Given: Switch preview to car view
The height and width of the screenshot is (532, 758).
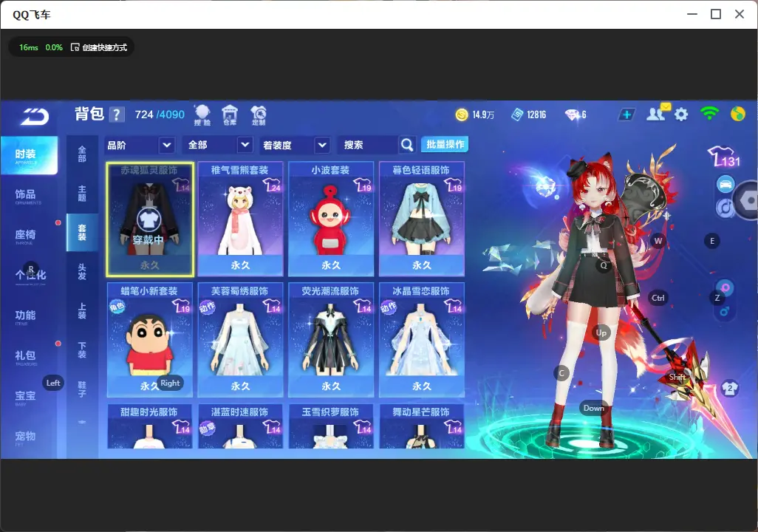Looking at the screenshot, I should pyautogui.click(x=725, y=184).
